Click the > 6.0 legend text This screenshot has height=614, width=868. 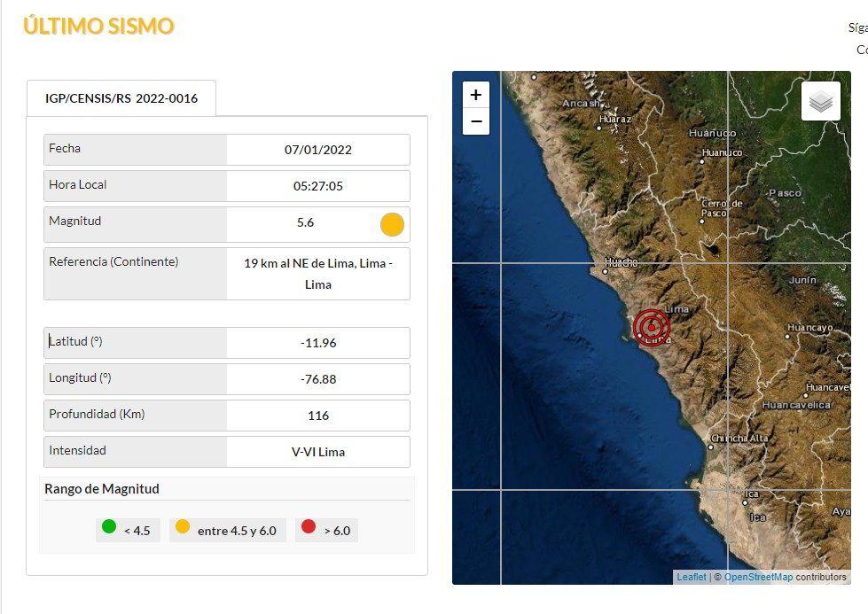point(337,531)
